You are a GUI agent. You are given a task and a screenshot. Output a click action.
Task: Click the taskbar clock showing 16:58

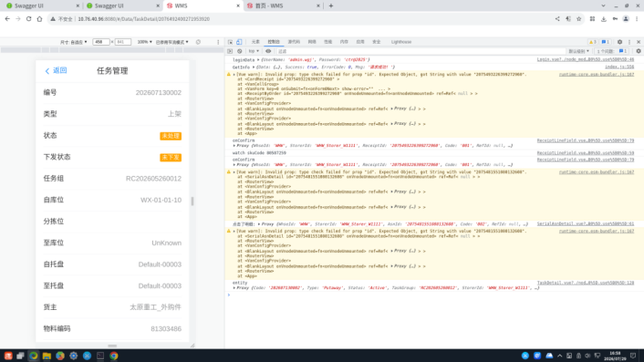coord(615,356)
